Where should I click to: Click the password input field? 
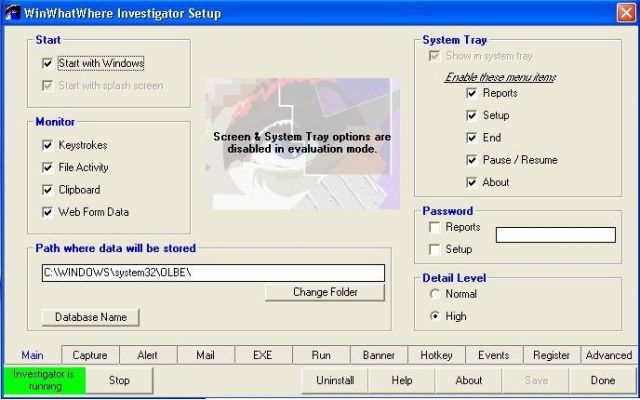click(x=556, y=235)
